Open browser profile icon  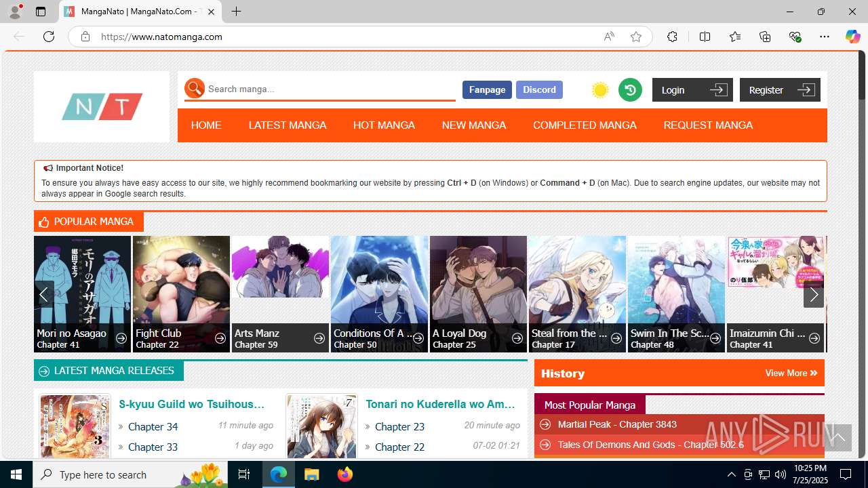(15, 12)
